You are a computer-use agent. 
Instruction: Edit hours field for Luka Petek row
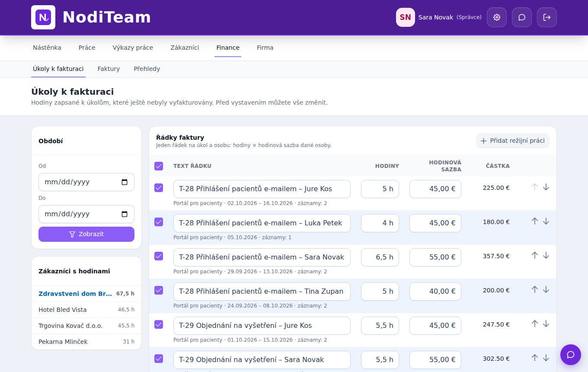coord(380,223)
